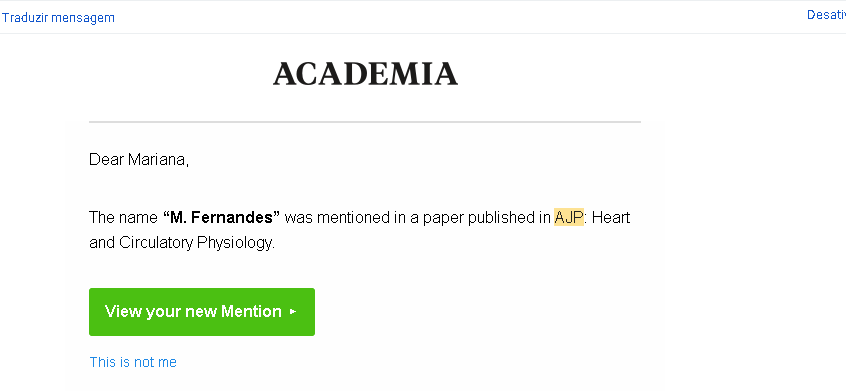Click the Dear Mariana greeting line
846x391 pixels.
[x=139, y=160]
